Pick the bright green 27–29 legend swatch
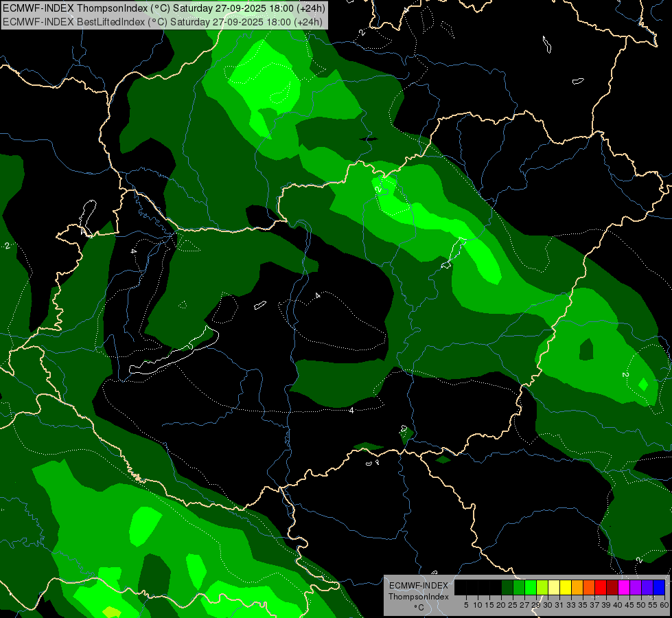This screenshot has height=618, width=672. pos(531,587)
